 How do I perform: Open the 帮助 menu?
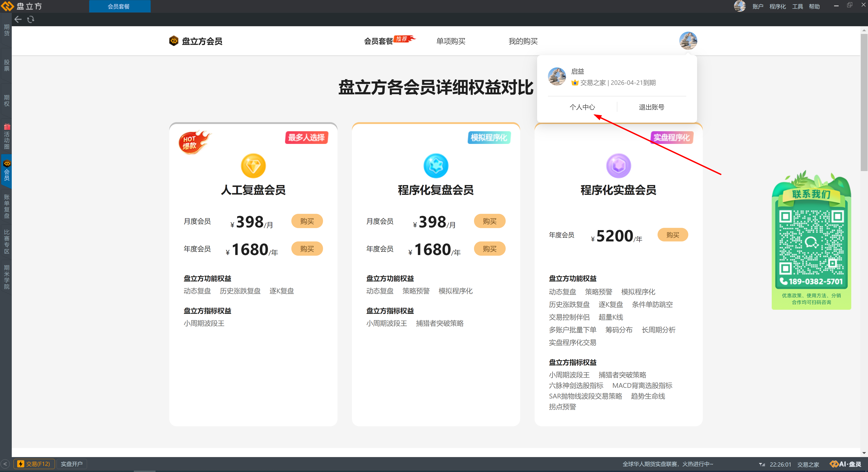coord(814,6)
